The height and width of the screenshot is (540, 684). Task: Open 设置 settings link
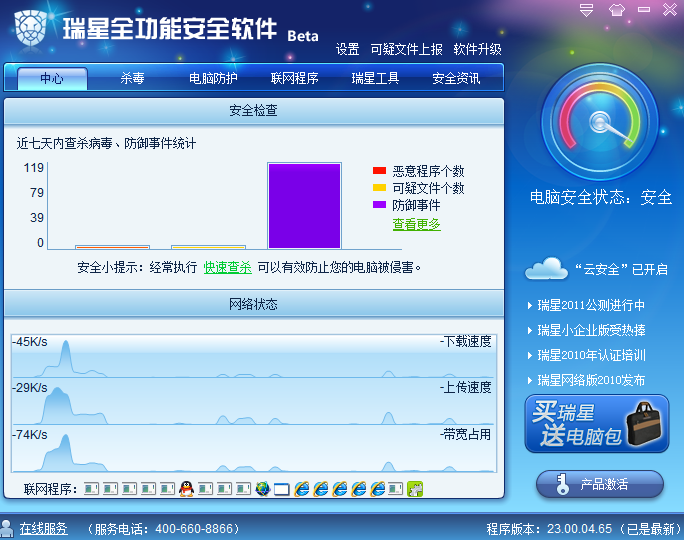[x=347, y=49]
